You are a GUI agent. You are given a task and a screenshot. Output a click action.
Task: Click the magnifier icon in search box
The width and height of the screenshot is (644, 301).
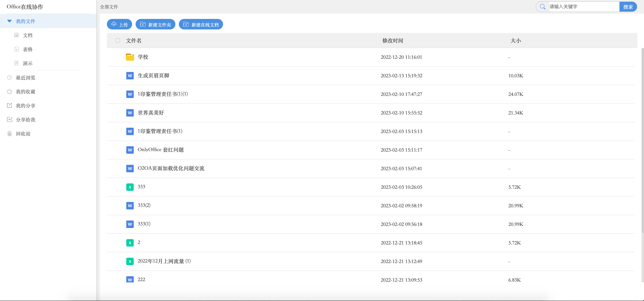pyautogui.click(x=542, y=7)
